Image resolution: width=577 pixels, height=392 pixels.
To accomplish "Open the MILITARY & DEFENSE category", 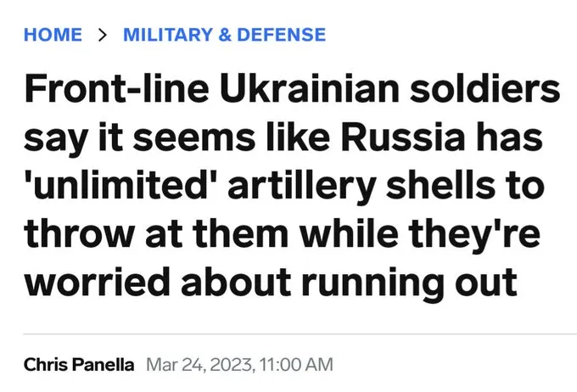I will [x=224, y=35].
